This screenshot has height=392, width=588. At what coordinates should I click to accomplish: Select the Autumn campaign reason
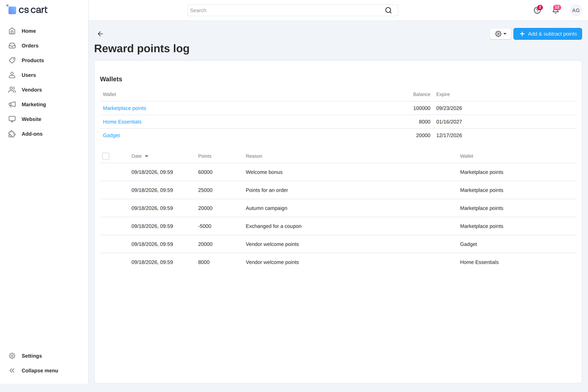pyautogui.click(x=267, y=208)
